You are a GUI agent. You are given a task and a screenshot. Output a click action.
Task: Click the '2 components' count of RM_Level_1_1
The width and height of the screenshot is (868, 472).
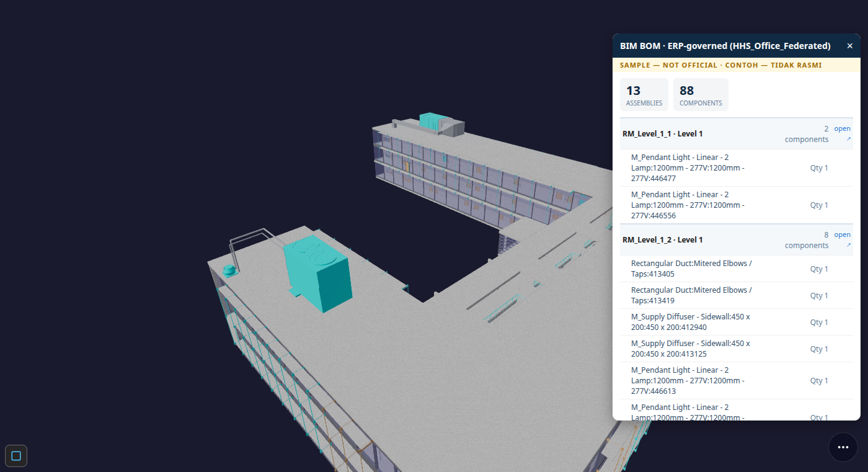[807, 134]
